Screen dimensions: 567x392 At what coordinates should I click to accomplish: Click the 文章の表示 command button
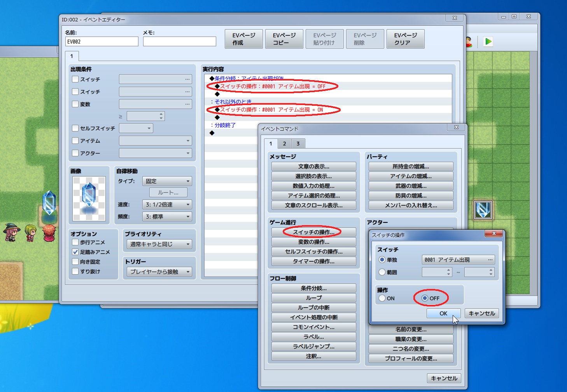tap(313, 166)
